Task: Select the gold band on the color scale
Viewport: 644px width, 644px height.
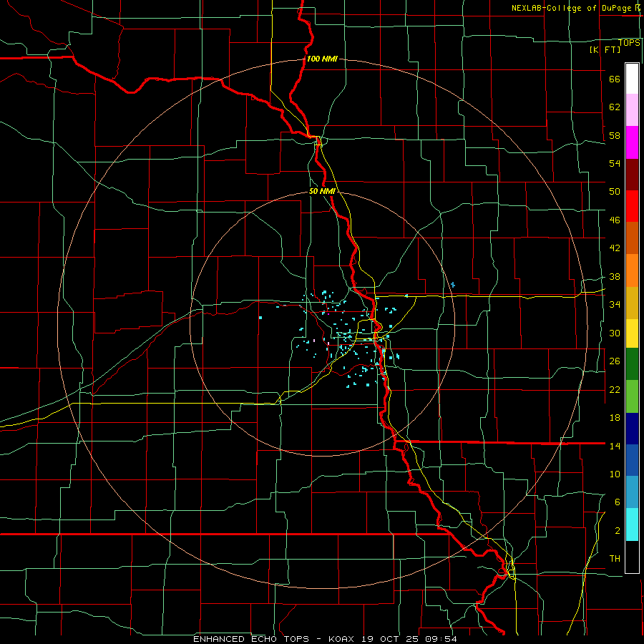Action: (x=632, y=303)
